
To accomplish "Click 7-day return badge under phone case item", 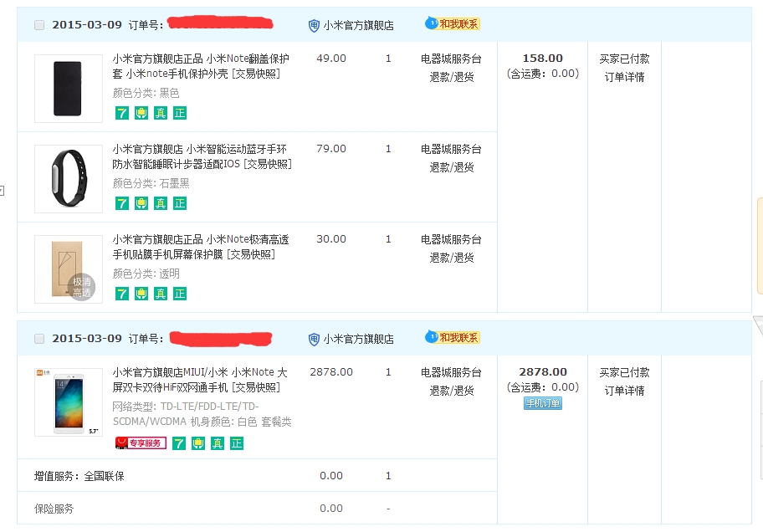I will 121,111.
